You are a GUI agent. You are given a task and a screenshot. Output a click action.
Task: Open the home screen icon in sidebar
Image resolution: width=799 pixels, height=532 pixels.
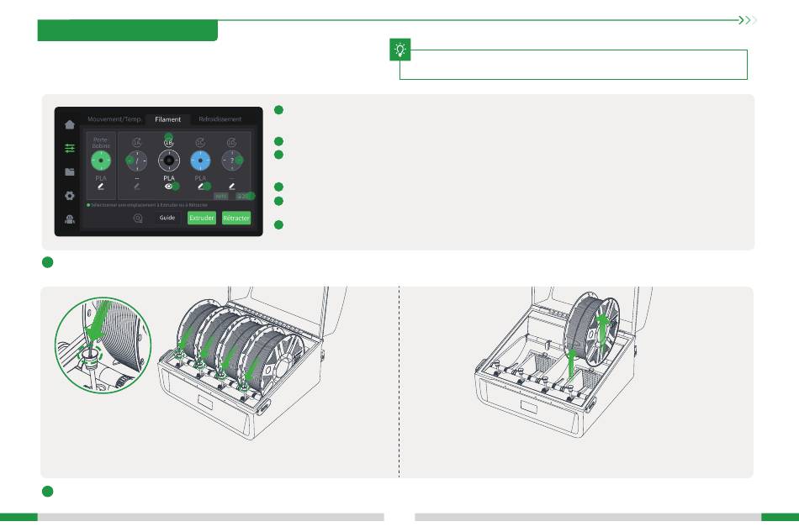click(x=70, y=124)
